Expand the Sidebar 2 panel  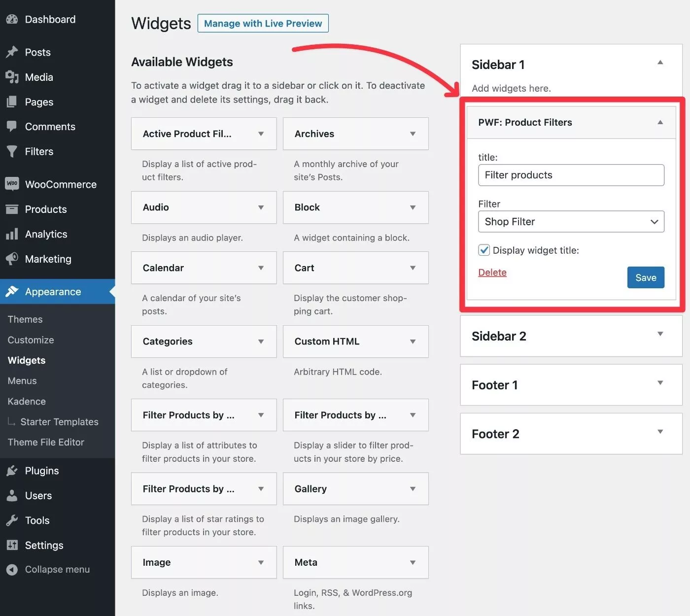click(660, 334)
